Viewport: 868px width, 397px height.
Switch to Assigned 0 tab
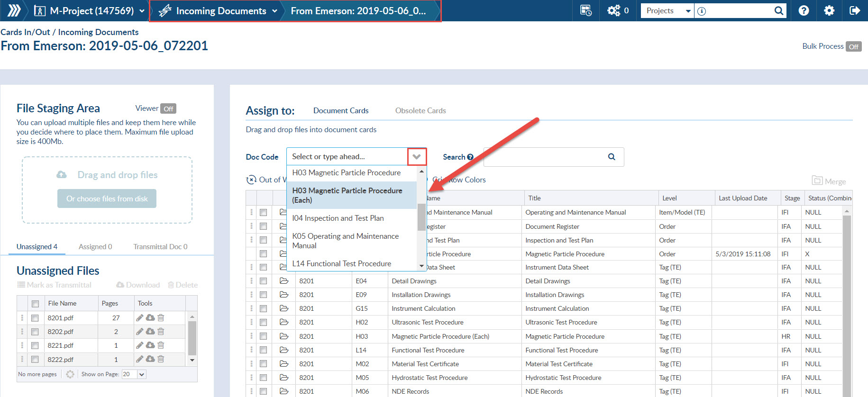[x=95, y=246]
